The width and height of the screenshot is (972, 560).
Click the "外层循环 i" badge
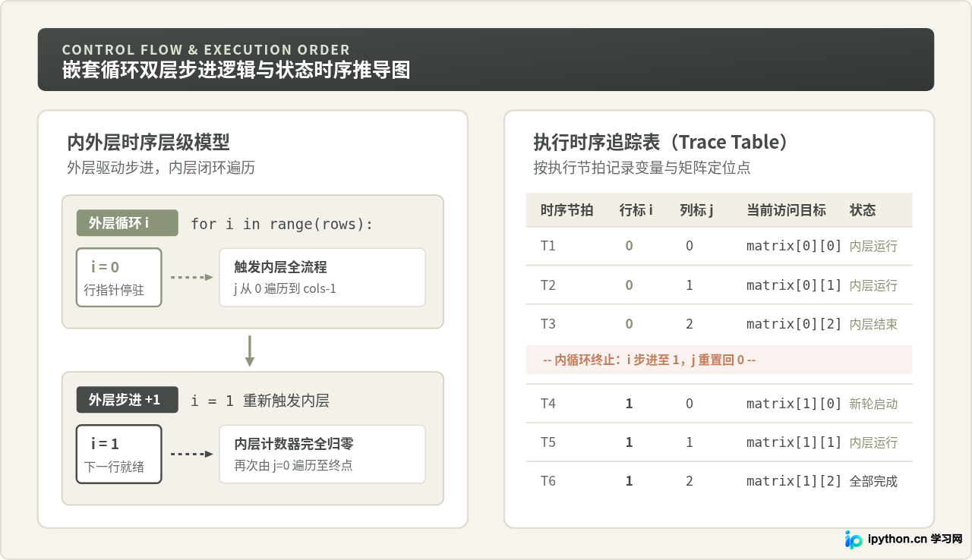point(127,223)
